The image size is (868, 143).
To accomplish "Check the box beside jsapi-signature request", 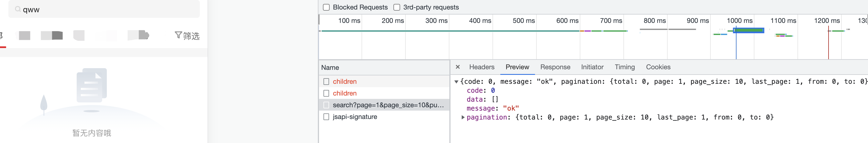I will pos(326,117).
